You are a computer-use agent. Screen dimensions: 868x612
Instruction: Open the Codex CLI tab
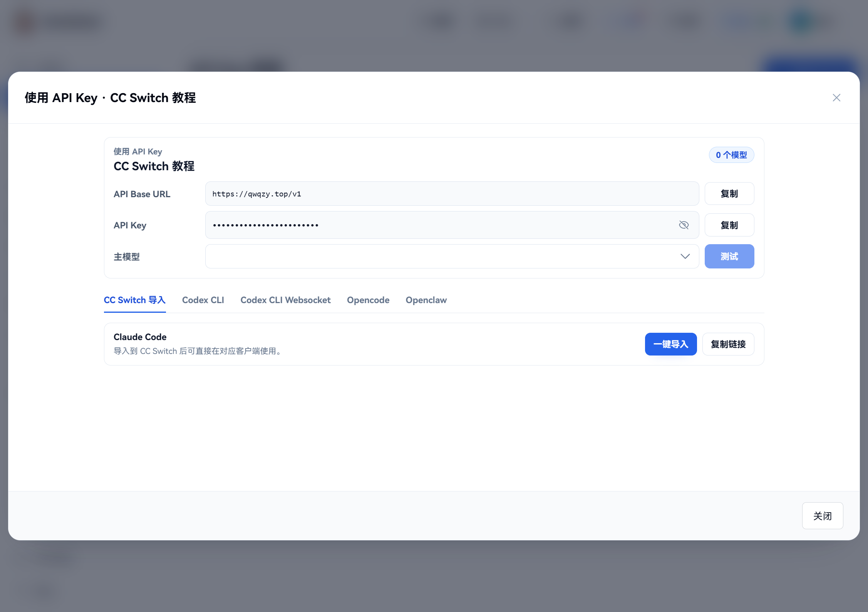(203, 300)
